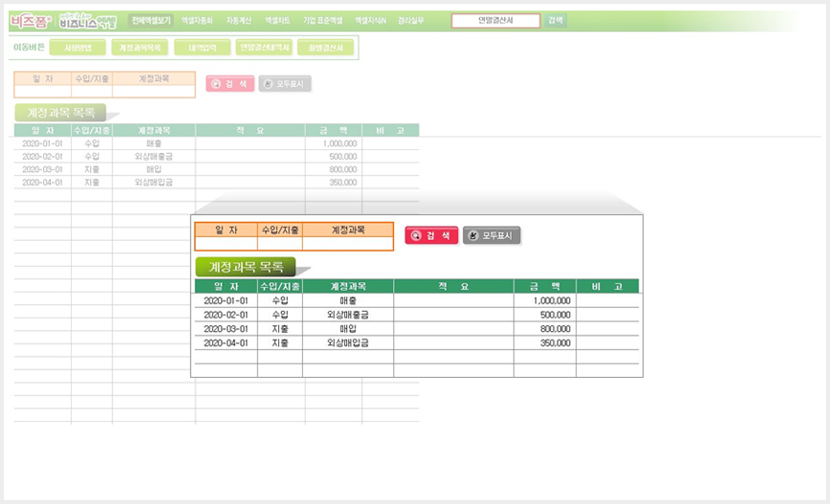This screenshot has width=830, height=504.
Task: Select the 800,000 amount in magnified table
Action: tap(545, 329)
